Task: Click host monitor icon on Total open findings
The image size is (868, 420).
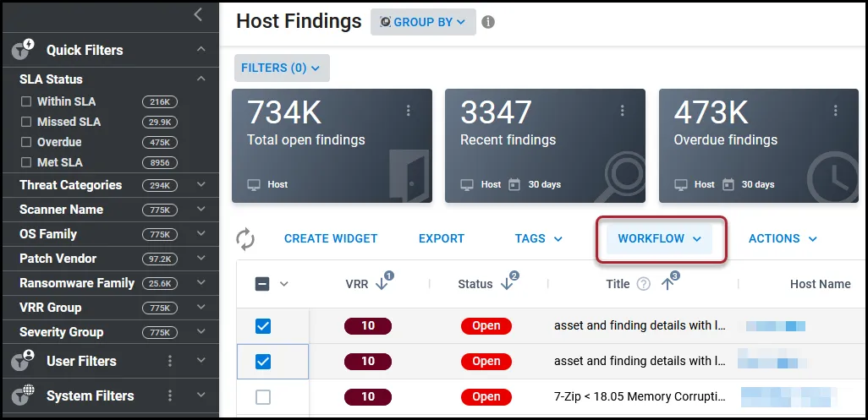Action: click(x=254, y=184)
